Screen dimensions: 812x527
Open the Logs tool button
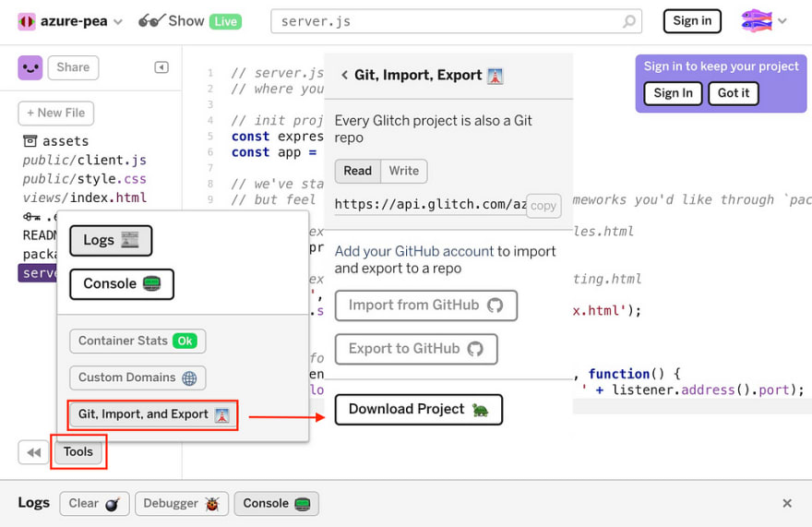111,241
